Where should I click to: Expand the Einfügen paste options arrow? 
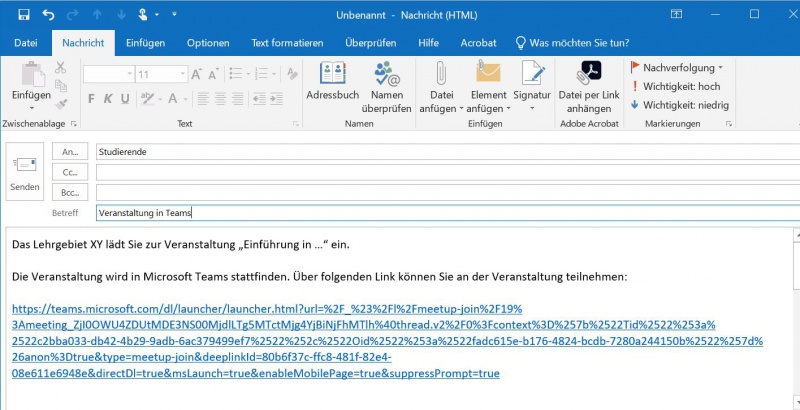point(32,108)
